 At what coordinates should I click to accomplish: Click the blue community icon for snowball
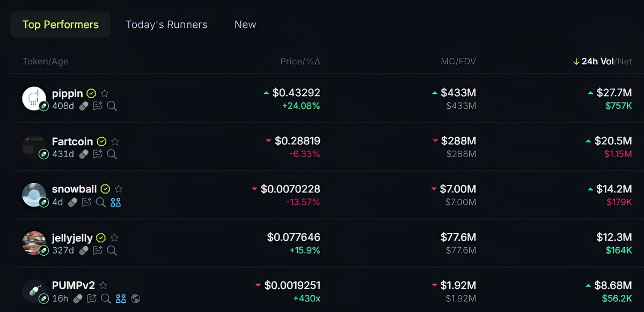[x=115, y=203]
